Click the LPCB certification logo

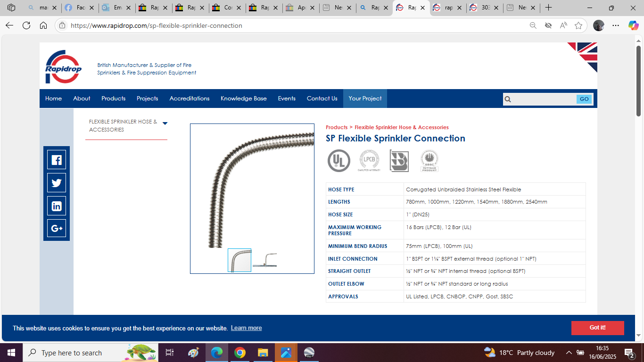click(x=369, y=161)
